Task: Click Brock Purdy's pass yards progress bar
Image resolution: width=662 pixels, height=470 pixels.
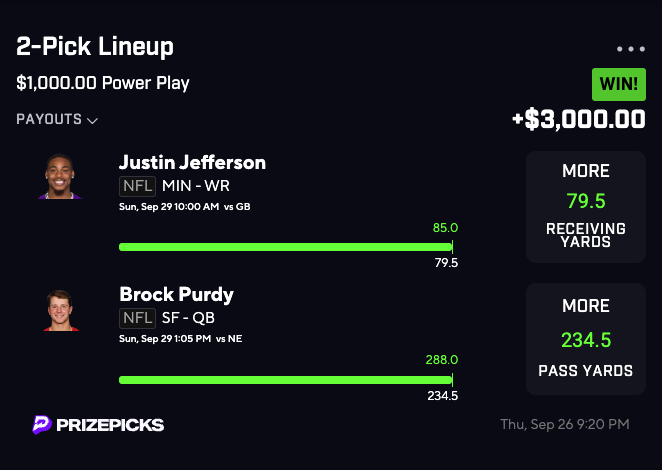Action: [x=285, y=379]
